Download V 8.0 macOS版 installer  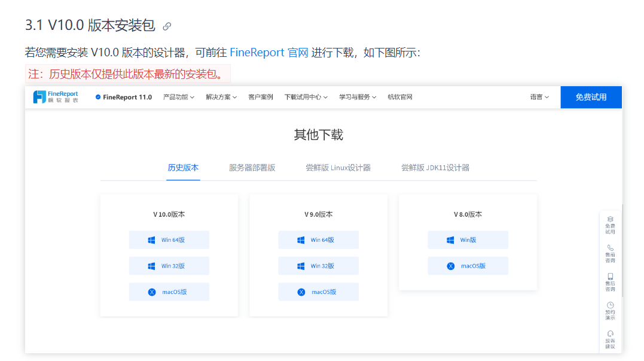tap(468, 266)
